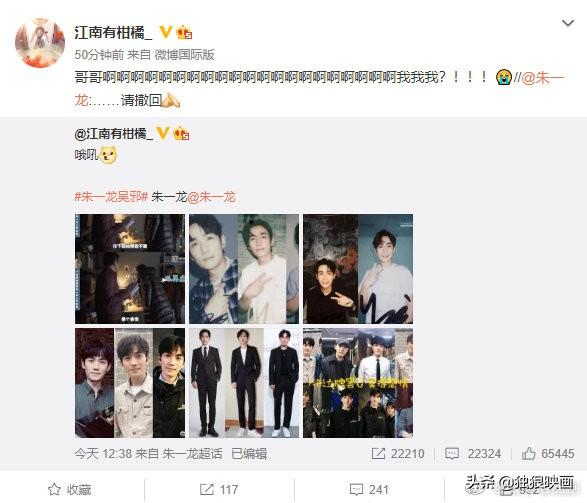Repost this post showing 117 shares
Screen dimensions: 587x503
(219, 489)
